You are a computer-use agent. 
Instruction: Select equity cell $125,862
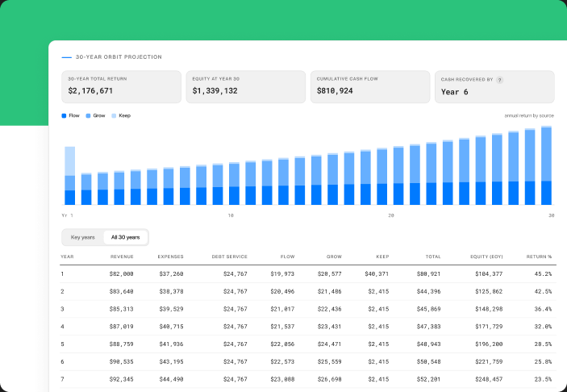(489, 291)
